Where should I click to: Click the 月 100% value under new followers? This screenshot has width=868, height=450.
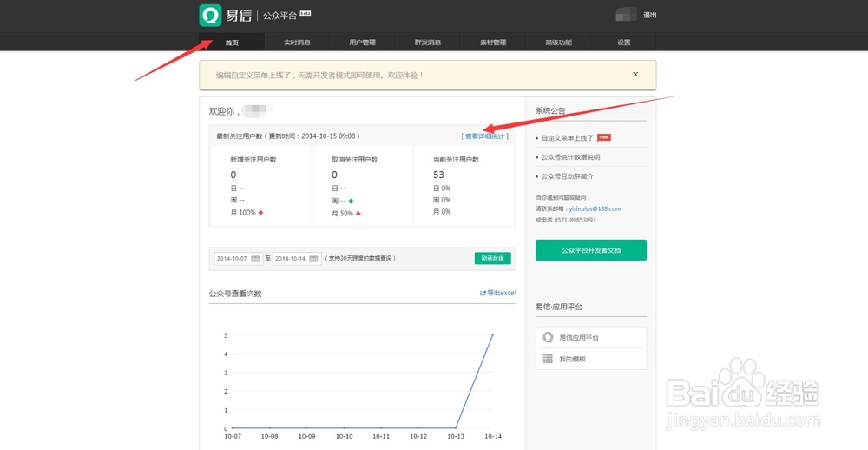click(x=243, y=212)
